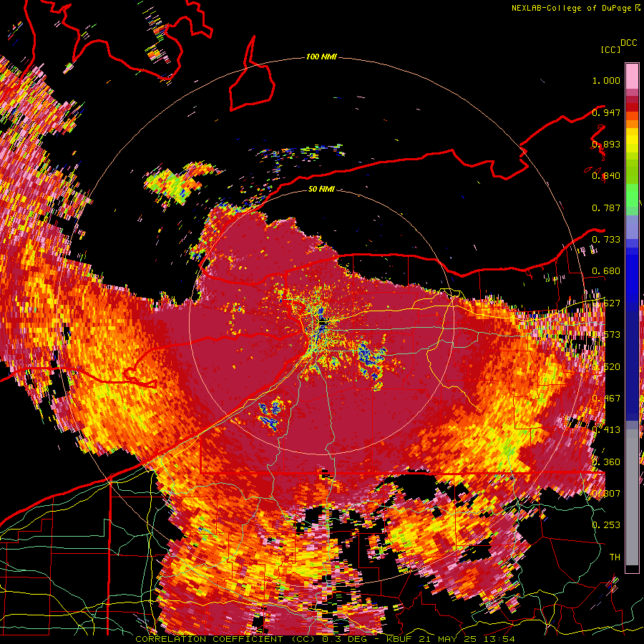The height and width of the screenshot is (644, 644).
Task: Click the 0.520 color scale label
Action: click(606, 367)
